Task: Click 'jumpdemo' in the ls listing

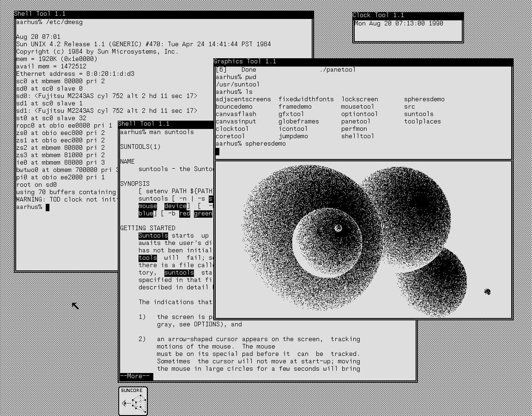Action: pyautogui.click(x=293, y=136)
